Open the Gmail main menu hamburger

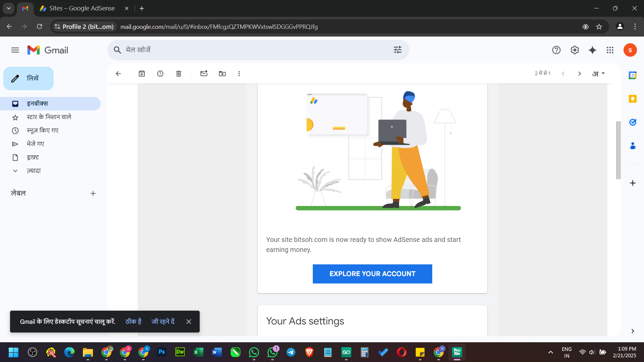point(15,50)
